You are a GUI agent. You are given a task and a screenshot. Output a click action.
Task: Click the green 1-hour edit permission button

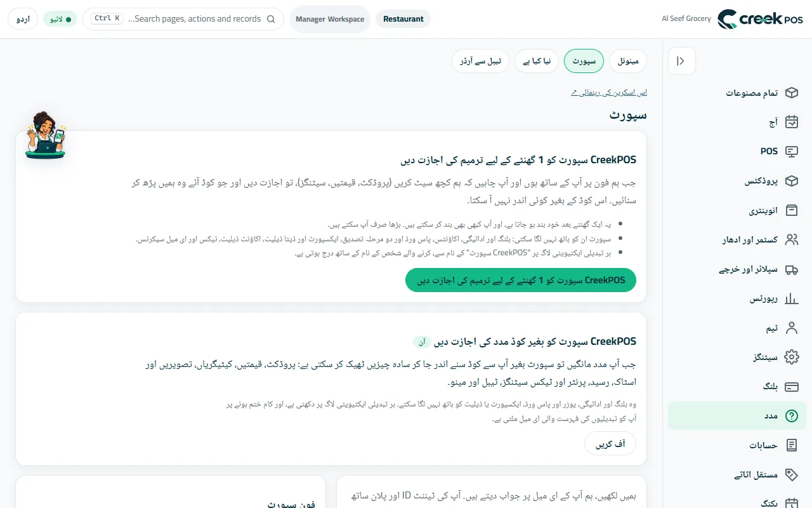tap(521, 280)
